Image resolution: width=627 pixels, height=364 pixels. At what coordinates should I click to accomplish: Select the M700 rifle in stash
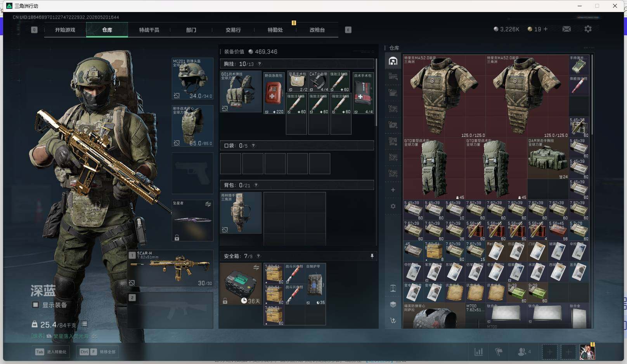475,316
